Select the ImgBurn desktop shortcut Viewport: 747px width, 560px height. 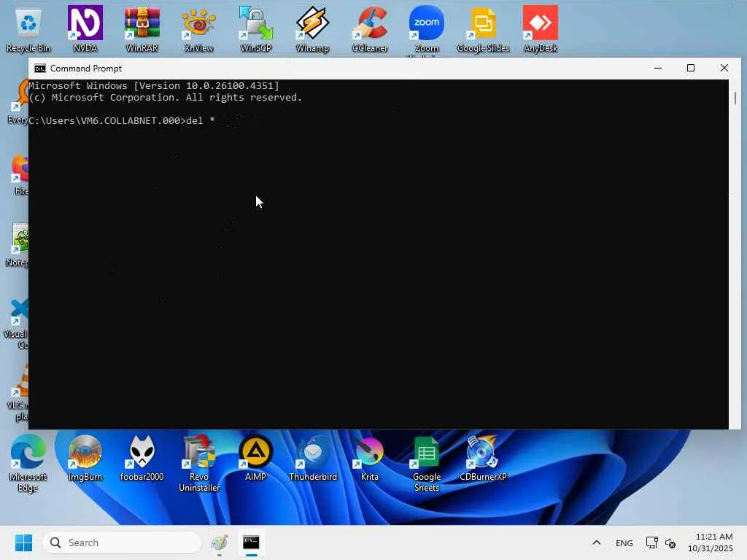[85, 458]
